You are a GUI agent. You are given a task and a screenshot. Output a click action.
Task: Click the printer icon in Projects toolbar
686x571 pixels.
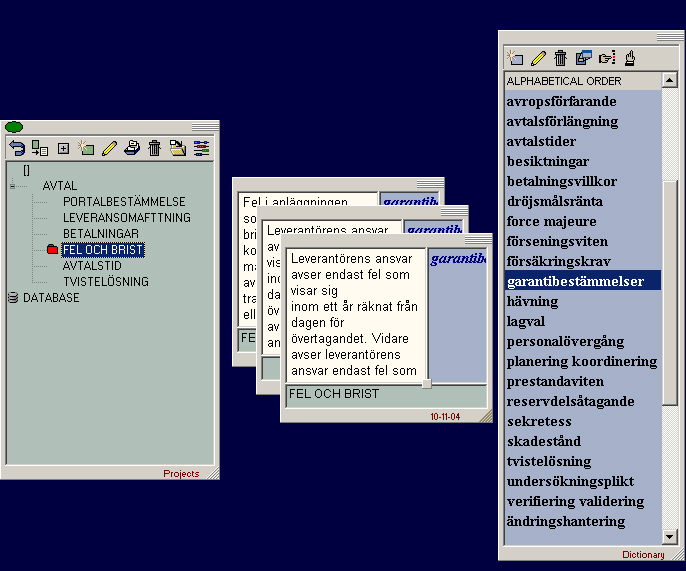point(132,148)
